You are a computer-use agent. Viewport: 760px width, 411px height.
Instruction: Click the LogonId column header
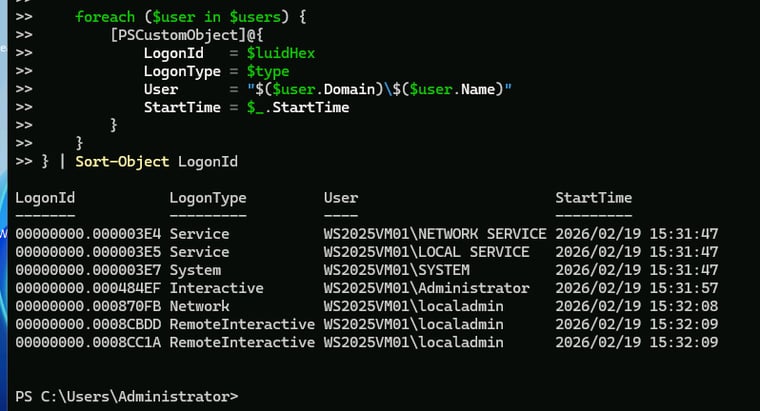click(x=45, y=198)
